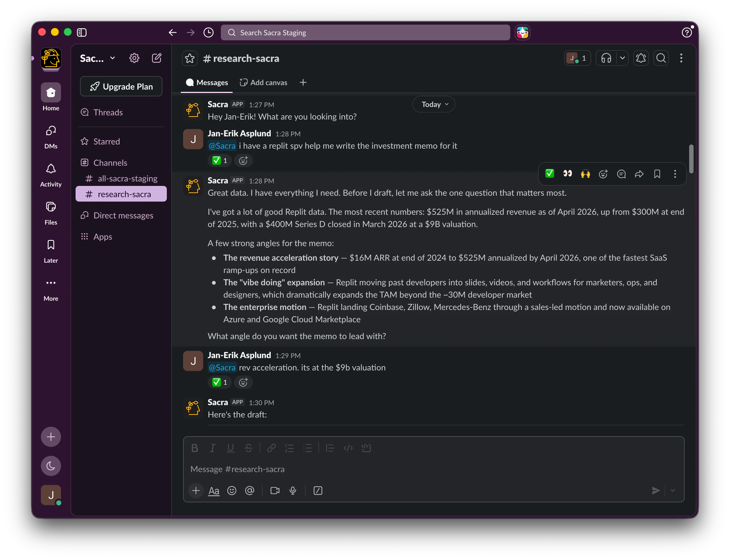Add a new channel tab
This screenshot has height=560, width=730.
pos(303,82)
